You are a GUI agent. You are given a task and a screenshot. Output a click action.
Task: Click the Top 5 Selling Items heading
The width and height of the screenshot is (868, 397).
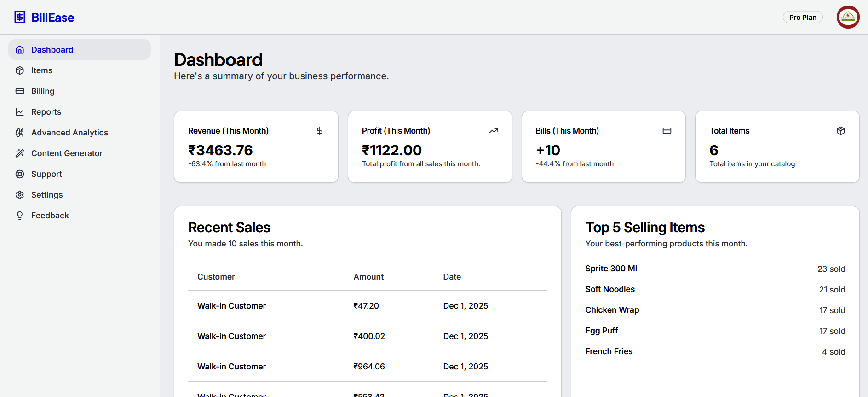[x=645, y=228]
